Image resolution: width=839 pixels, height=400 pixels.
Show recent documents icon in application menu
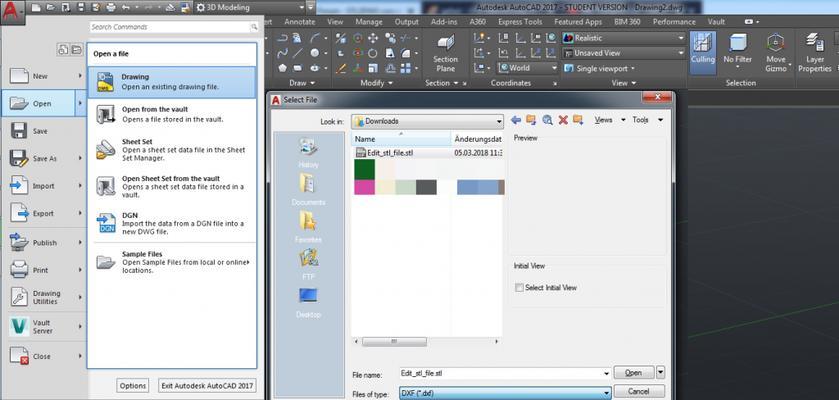63,50
